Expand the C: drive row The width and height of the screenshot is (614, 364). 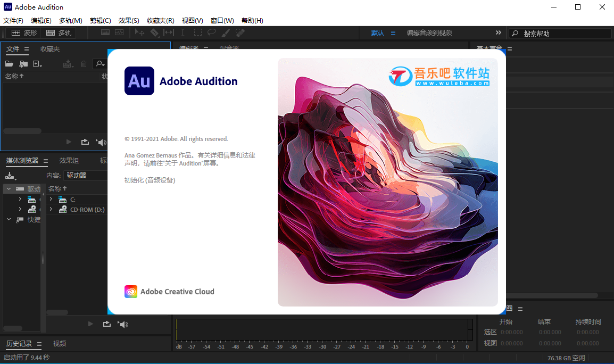(51, 199)
